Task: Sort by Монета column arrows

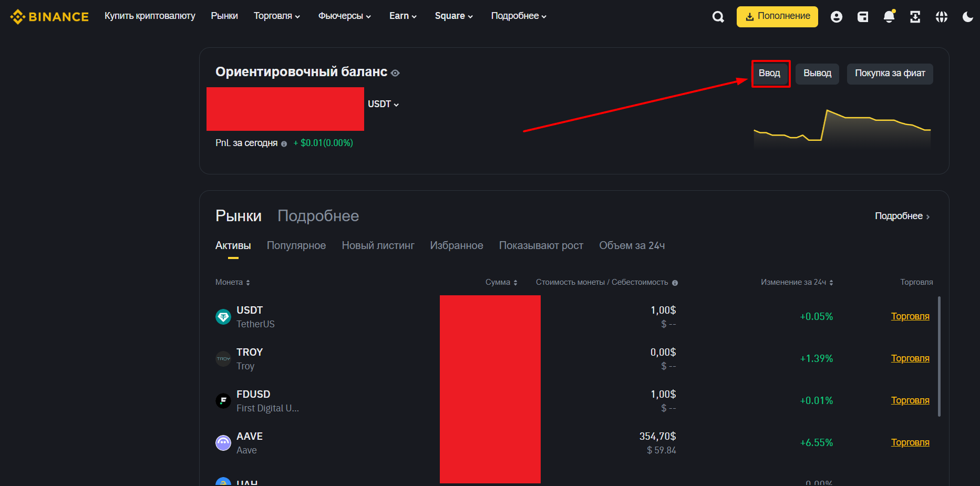Action: pos(248,283)
